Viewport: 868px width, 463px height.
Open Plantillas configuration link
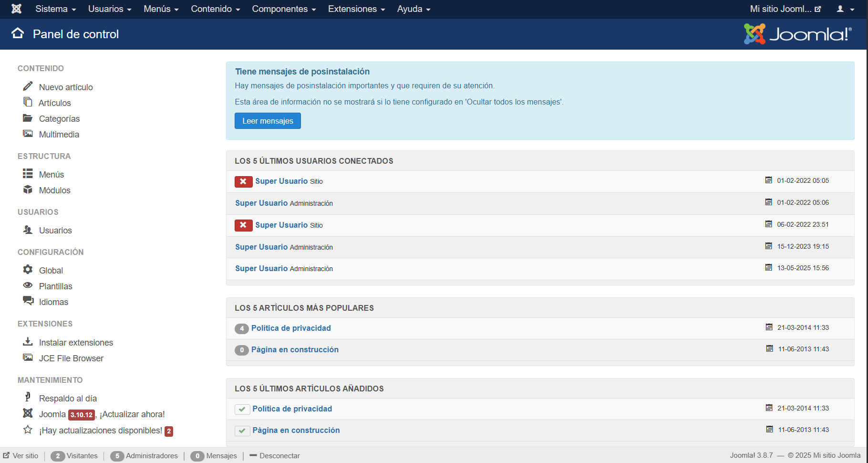pos(56,286)
